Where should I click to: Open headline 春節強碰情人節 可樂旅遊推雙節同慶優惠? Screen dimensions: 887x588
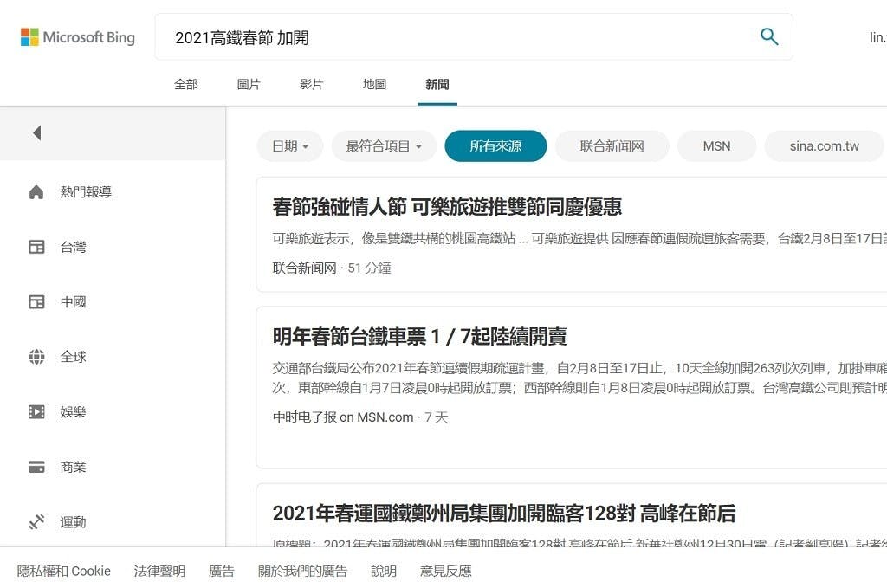[448, 207]
